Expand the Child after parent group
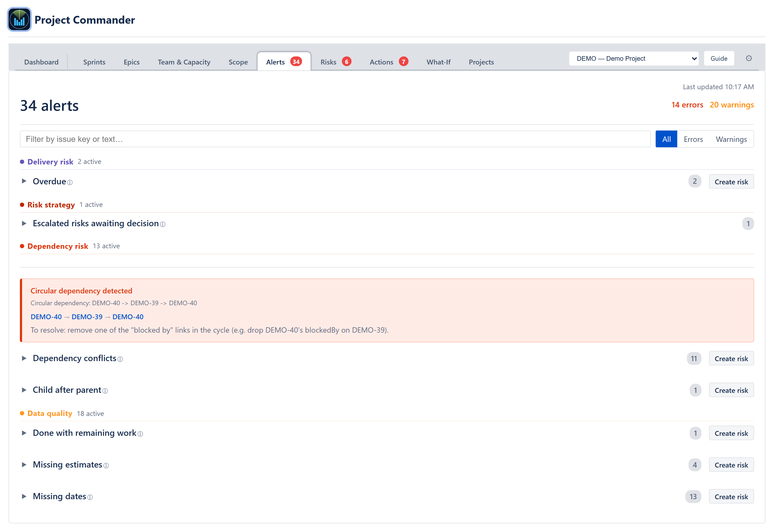 [x=24, y=390]
